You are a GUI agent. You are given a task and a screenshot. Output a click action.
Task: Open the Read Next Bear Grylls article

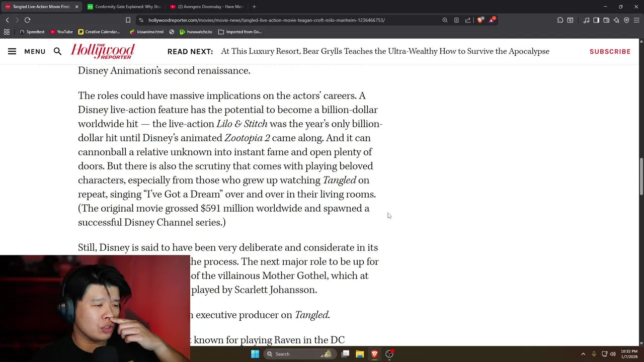(x=385, y=51)
